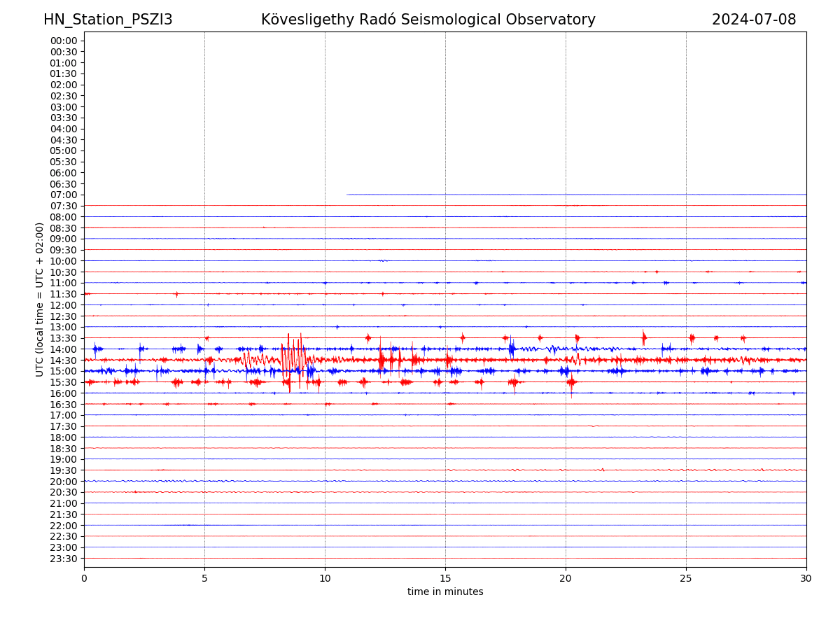840x630 pixels.
Task: Select the 'time in minutes' axis label
Action: click(445, 591)
